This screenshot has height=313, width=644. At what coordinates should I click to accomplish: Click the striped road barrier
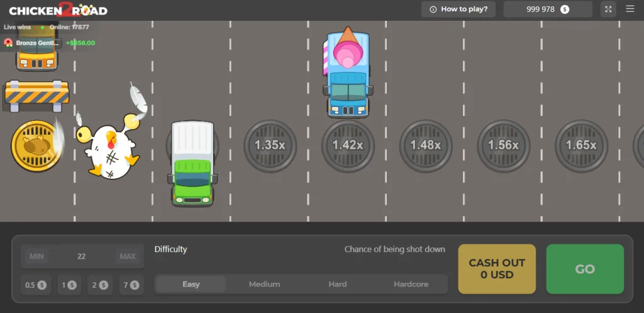click(x=36, y=96)
